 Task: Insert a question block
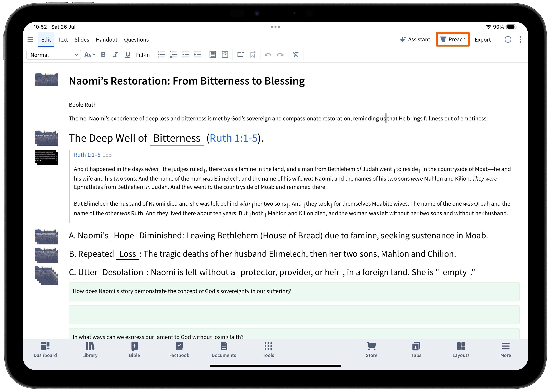pyautogui.click(x=225, y=54)
